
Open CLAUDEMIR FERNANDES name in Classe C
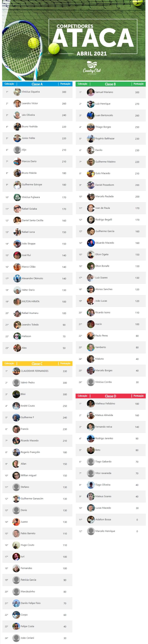[34, 371]
